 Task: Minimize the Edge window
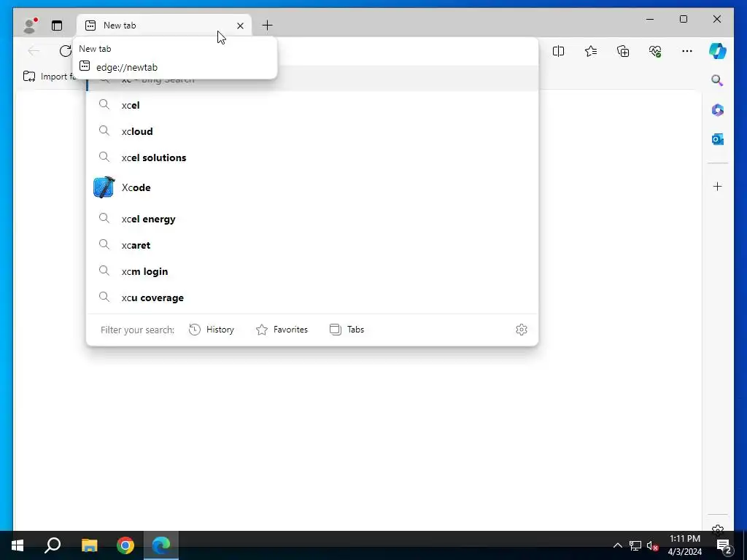tap(650, 19)
